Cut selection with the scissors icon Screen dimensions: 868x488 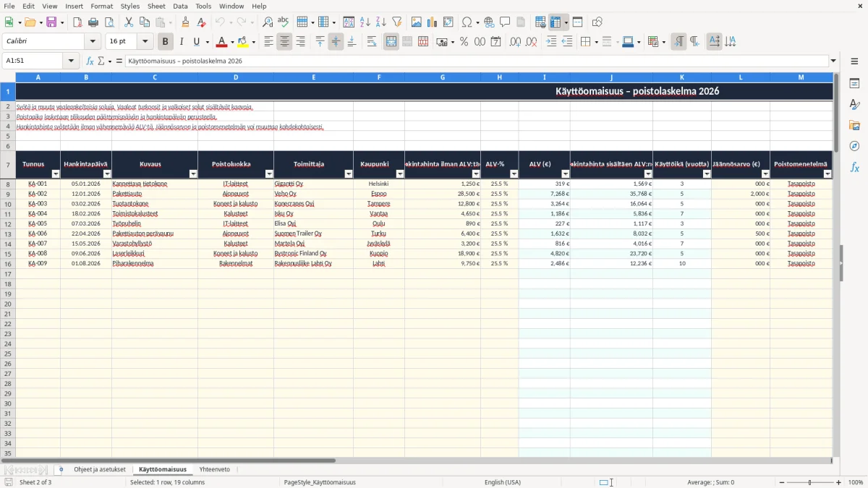click(x=128, y=22)
